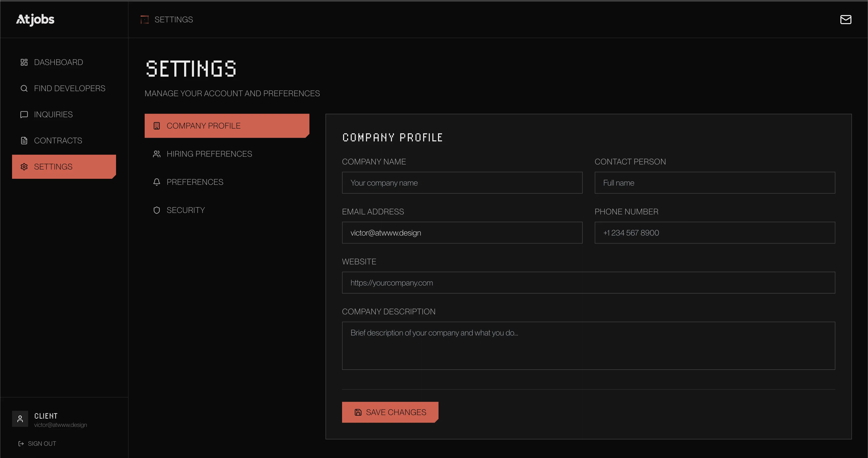Viewport: 868px width, 458px height.
Task: Click the envelope mail icon in the header
Action: pyautogui.click(x=846, y=20)
